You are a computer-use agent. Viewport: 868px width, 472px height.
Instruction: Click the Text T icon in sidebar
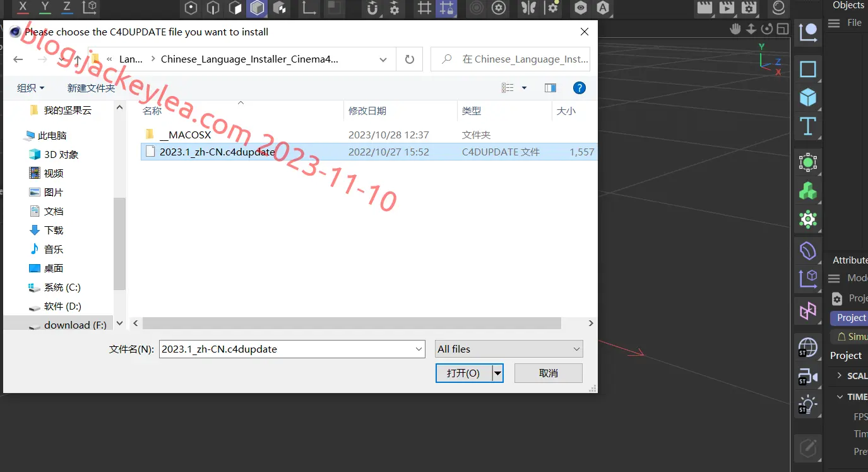coord(808,126)
